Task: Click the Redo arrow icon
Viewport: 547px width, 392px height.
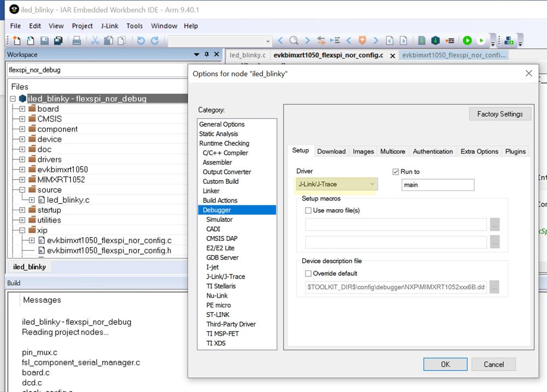Action: [x=154, y=41]
